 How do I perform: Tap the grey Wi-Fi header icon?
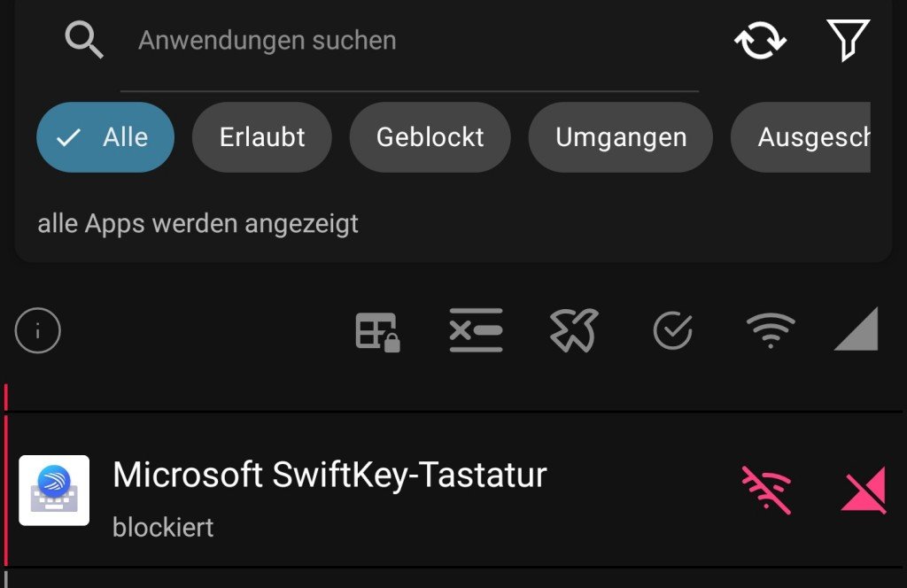point(770,331)
